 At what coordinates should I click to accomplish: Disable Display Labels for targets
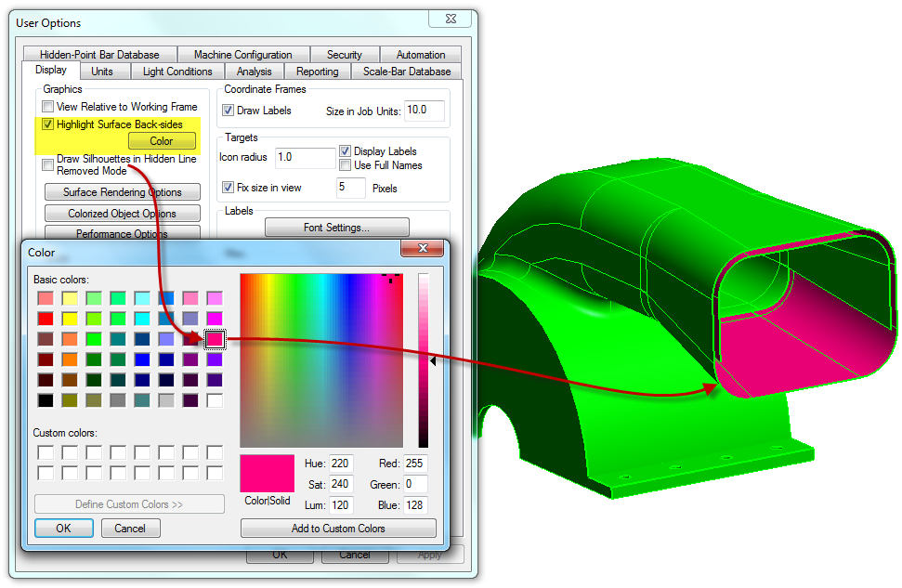(x=346, y=150)
